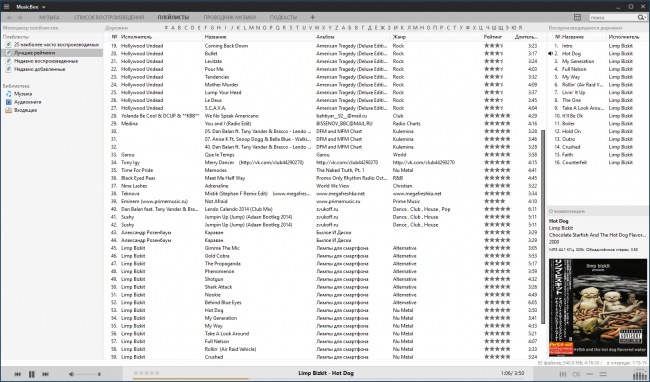The image size is (650, 382).
Task: Click the panel layout icon near search
Action: (x=577, y=17)
